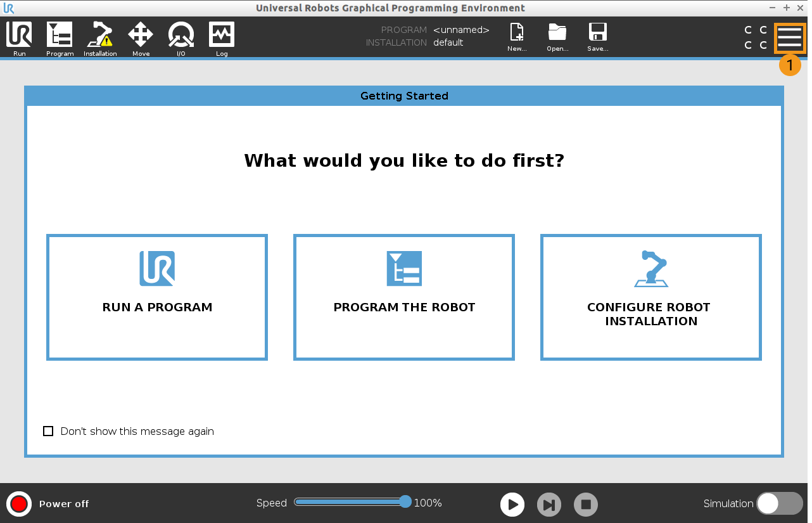Choose PROGRAM THE ROBOT tile

tap(404, 297)
